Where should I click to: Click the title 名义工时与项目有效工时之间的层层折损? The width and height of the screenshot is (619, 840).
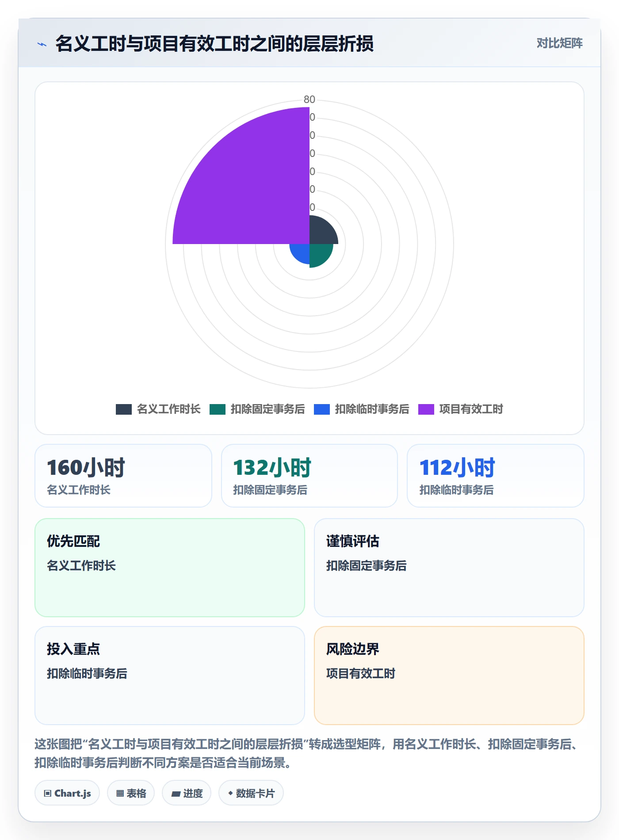(214, 44)
